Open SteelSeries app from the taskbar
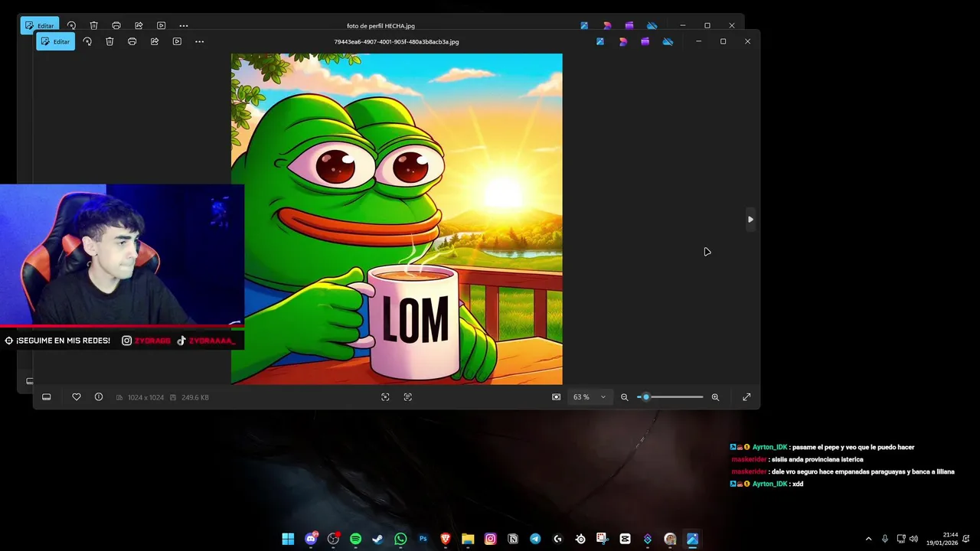 point(580,539)
